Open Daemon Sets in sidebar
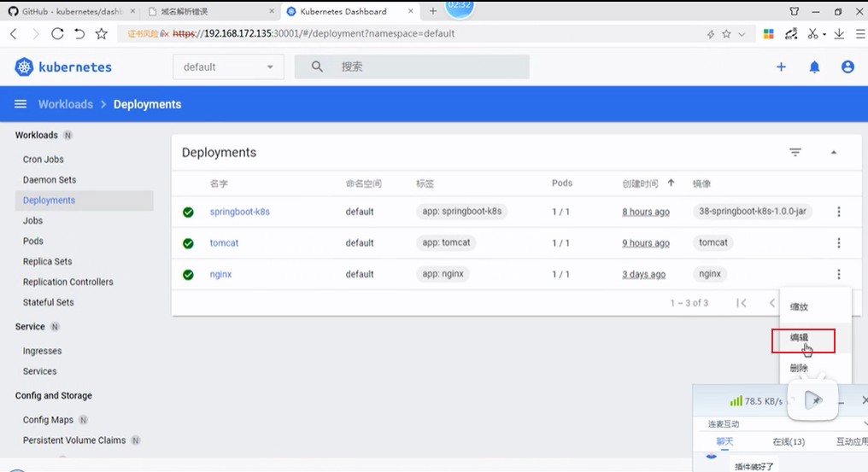Viewport: 868px width, 472px height. (x=50, y=180)
